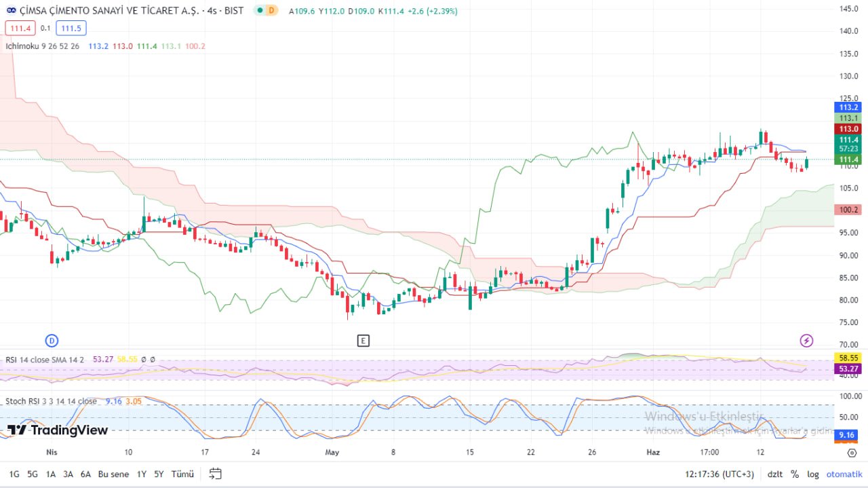868x488 pixels.
Task: Click the blue 113.2 price scale label
Action: pyautogui.click(x=848, y=107)
